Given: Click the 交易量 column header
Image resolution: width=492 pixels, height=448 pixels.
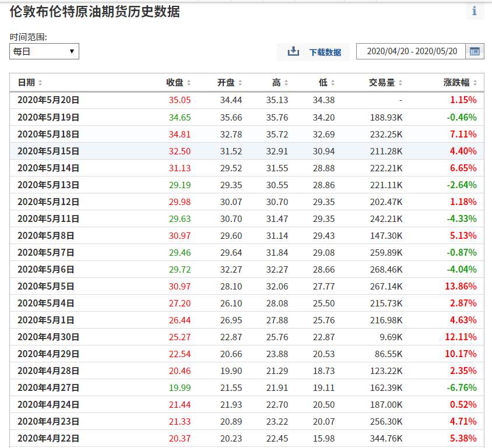Looking at the screenshot, I should click(382, 83).
